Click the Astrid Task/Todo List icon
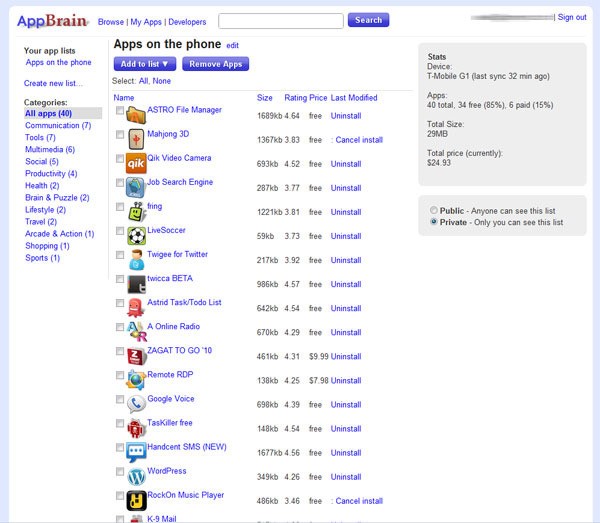The width and height of the screenshot is (600, 523). (x=135, y=308)
